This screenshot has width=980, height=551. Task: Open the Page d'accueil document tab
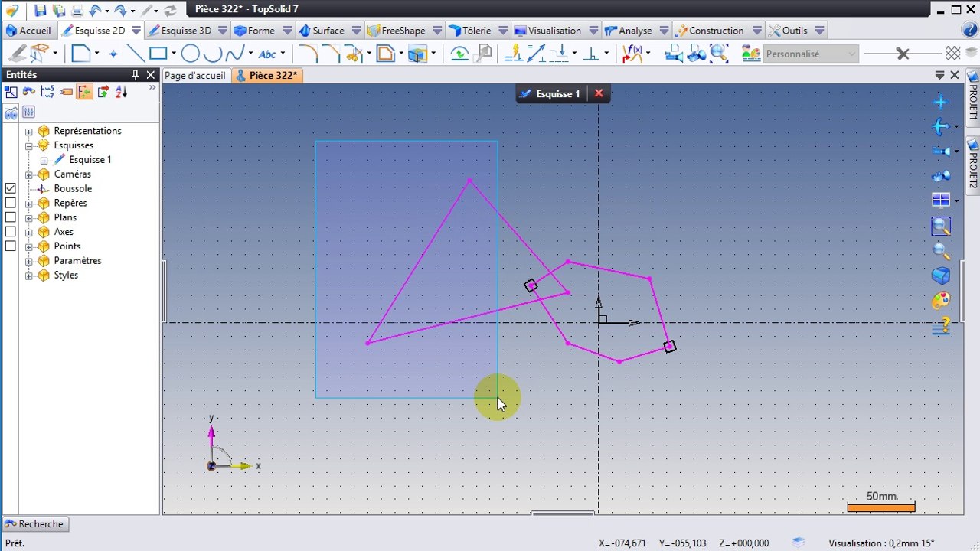[195, 76]
